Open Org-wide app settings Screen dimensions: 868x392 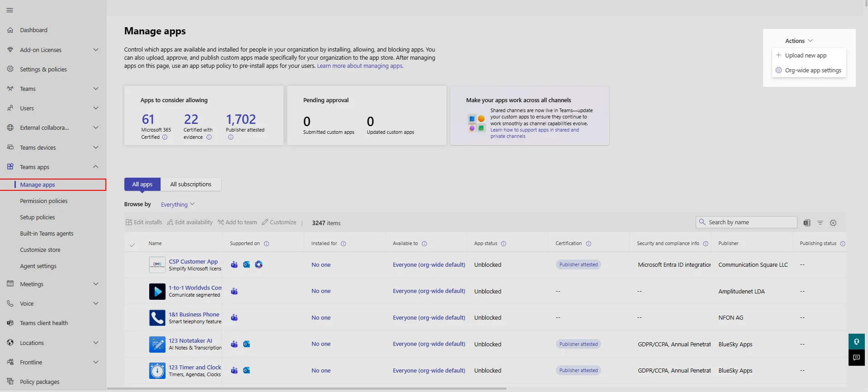[809, 71]
